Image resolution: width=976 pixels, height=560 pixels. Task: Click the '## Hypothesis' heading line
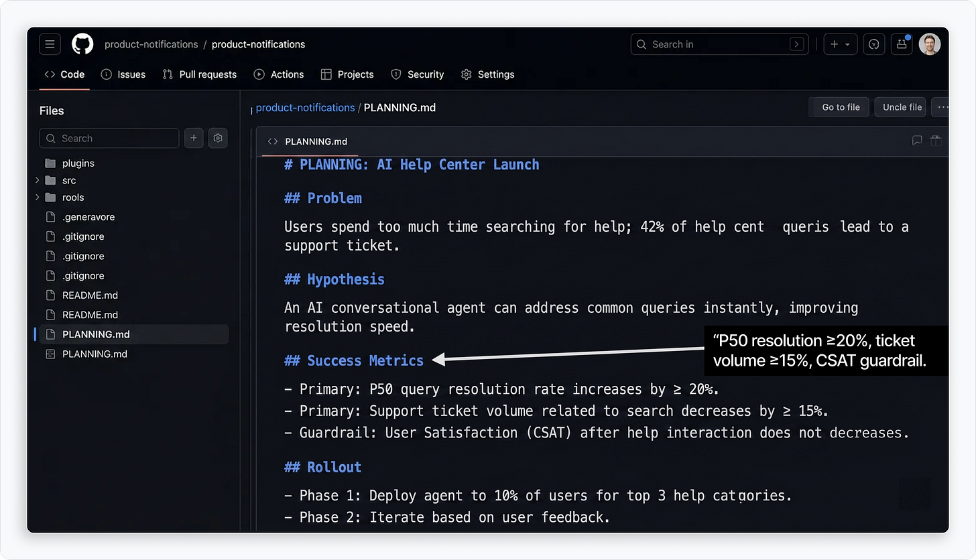(334, 279)
